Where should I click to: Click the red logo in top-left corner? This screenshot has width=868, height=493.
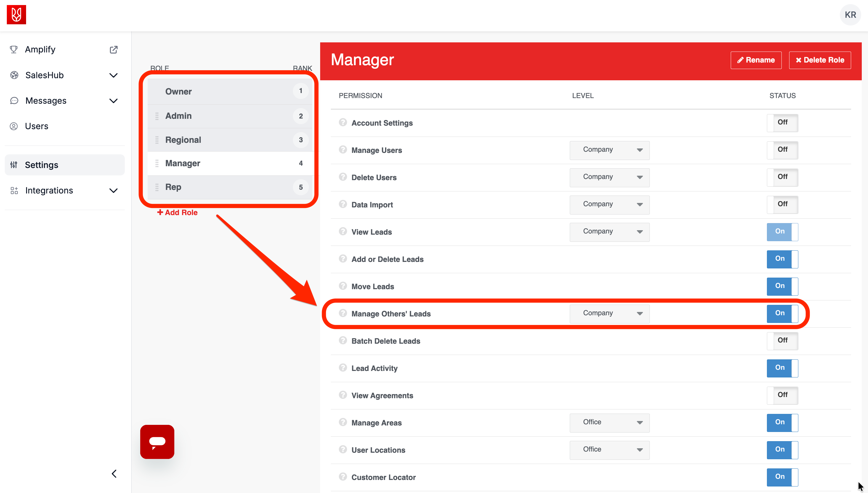click(x=16, y=15)
